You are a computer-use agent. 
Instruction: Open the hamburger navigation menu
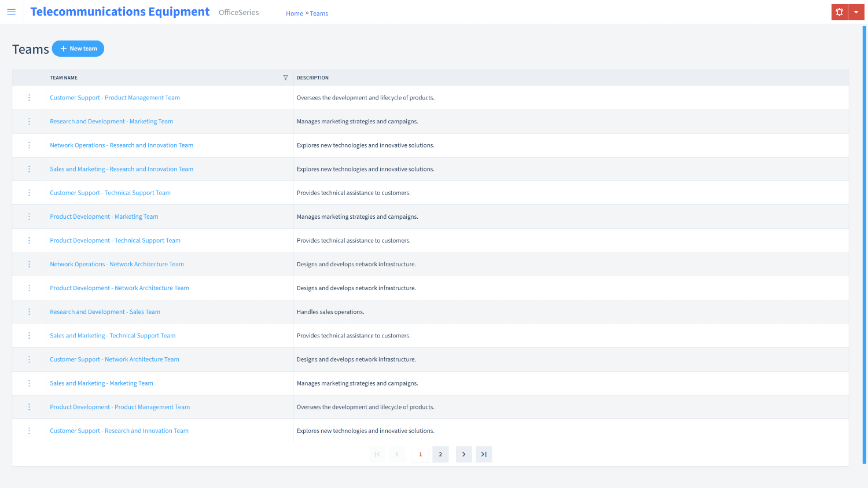click(11, 12)
